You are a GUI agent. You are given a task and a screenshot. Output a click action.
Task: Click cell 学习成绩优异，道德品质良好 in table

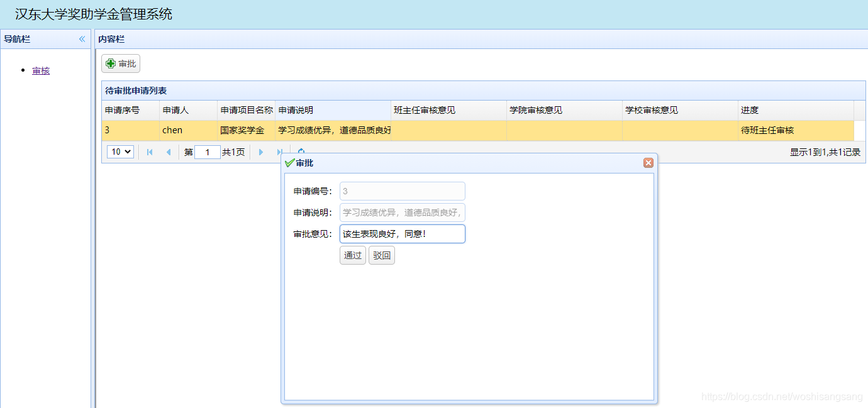click(x=333, y=130)
